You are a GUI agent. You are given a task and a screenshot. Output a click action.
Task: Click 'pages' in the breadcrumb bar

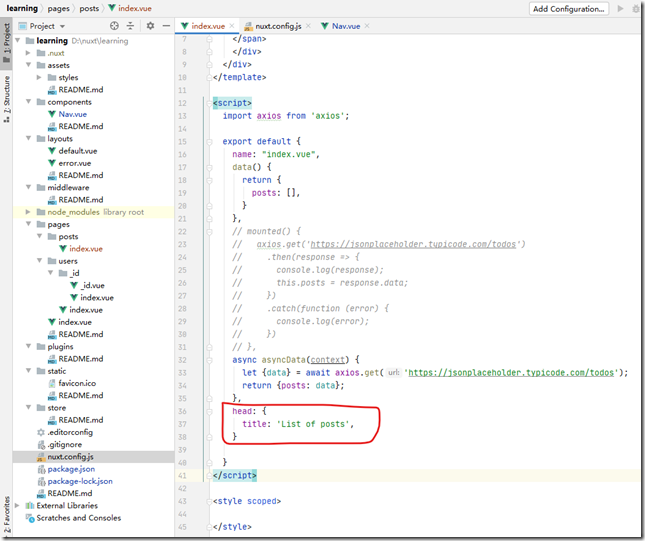point(58,8)
